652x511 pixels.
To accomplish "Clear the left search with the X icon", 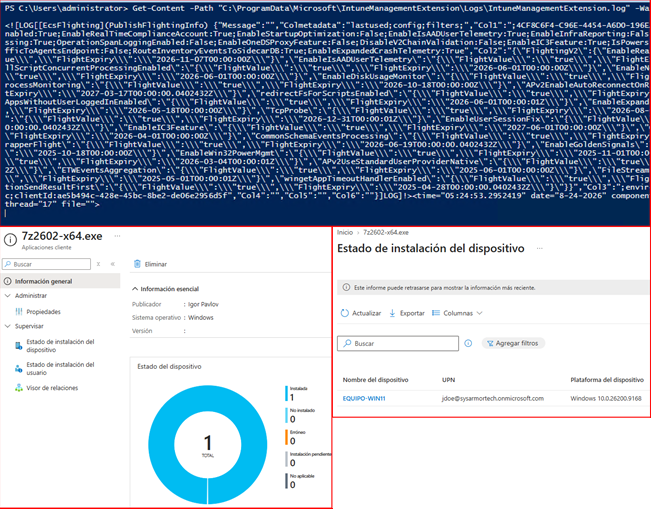I will (x=99, y=264).
